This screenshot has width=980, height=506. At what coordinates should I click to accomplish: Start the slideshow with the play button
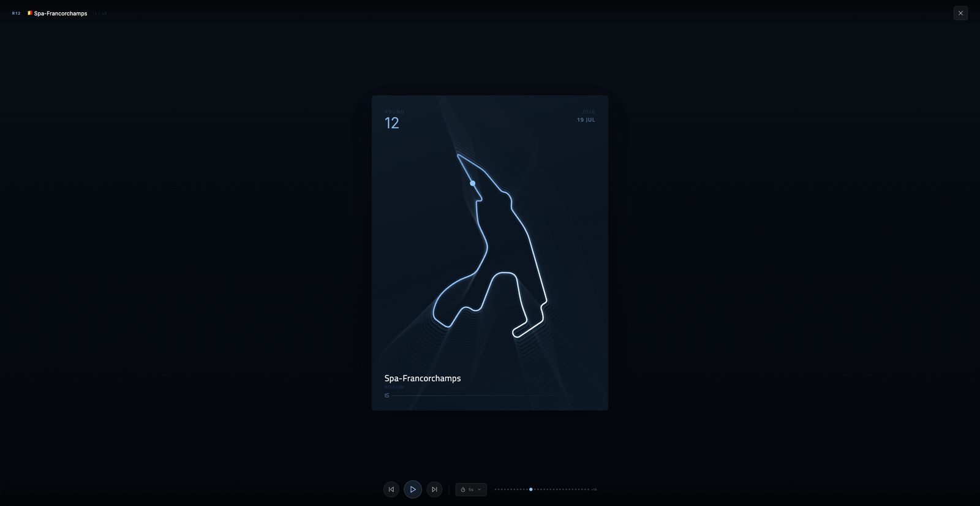(x=413, y=489)
